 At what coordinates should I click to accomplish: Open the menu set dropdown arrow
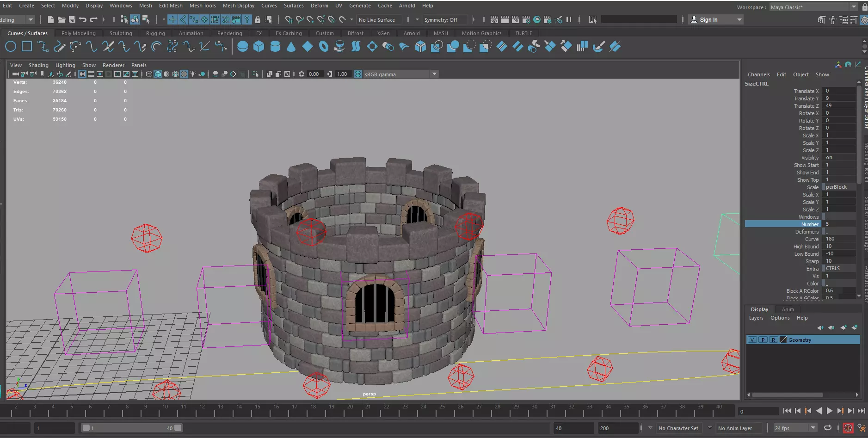point(31,19)
